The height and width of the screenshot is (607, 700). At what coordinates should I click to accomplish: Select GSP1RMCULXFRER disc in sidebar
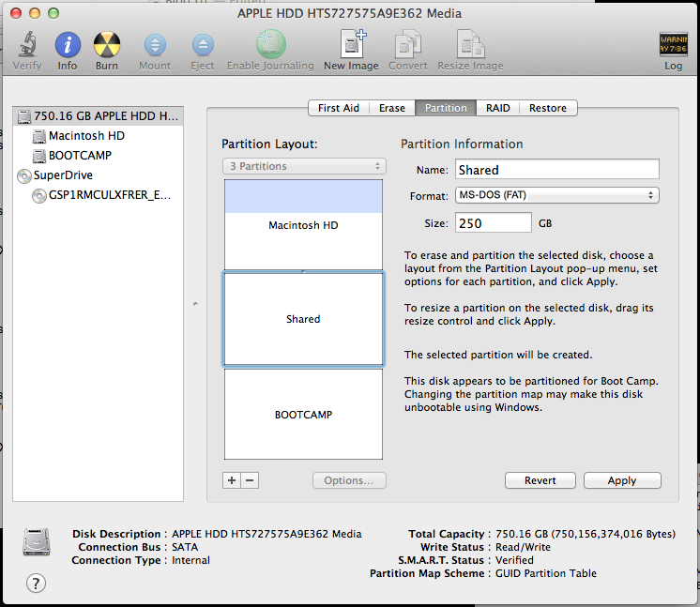coord(99,195)
